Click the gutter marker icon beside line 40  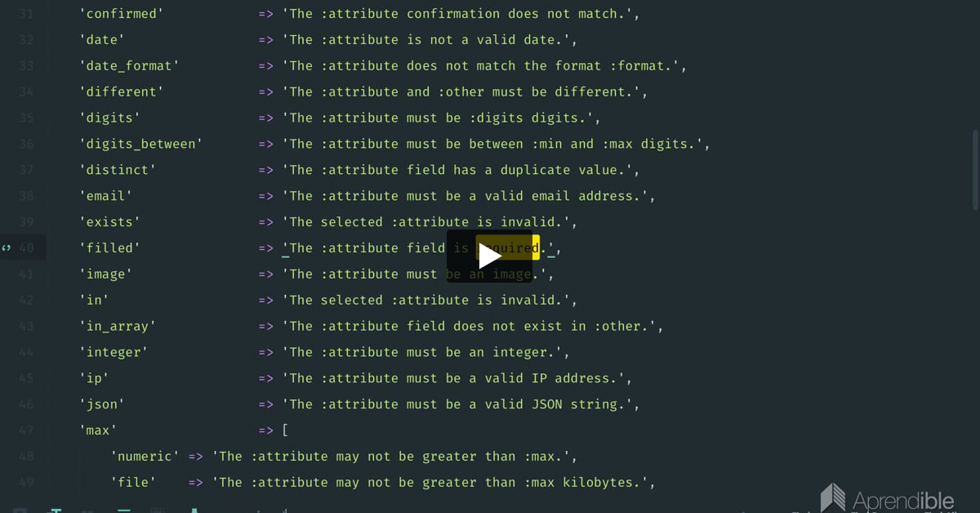click(x=7, y=248)
